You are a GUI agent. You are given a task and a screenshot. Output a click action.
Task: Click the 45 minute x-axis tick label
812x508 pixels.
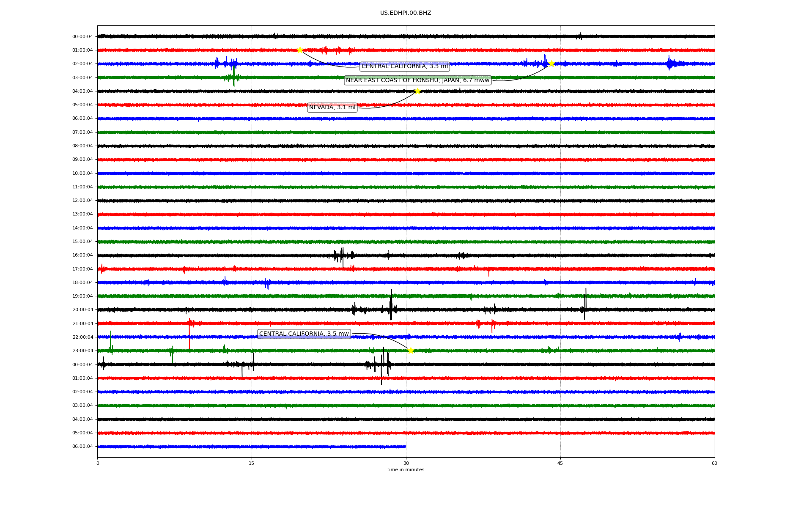point(560,463)
